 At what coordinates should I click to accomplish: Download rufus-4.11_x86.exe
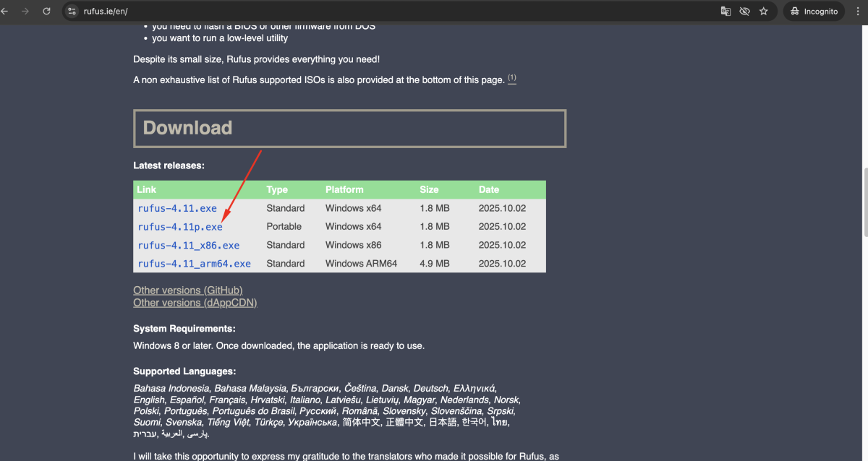point(188,246)
